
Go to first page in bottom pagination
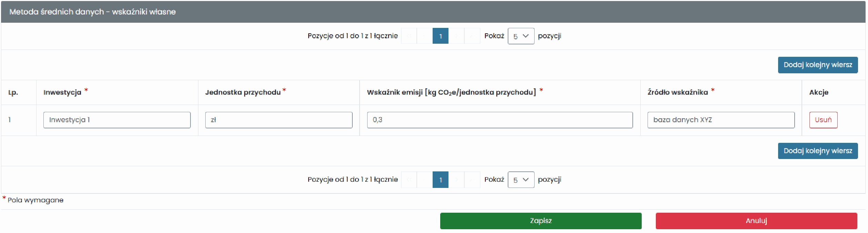click(x=409, y=180)
